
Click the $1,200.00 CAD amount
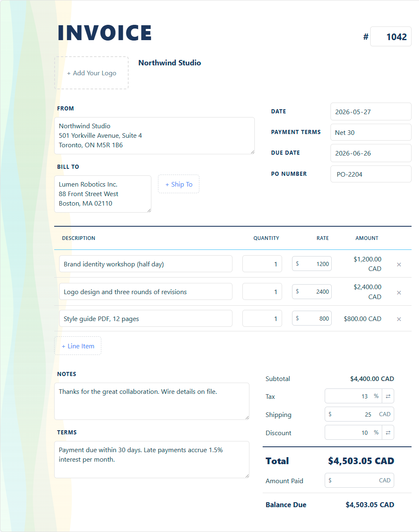pos(367,264)
